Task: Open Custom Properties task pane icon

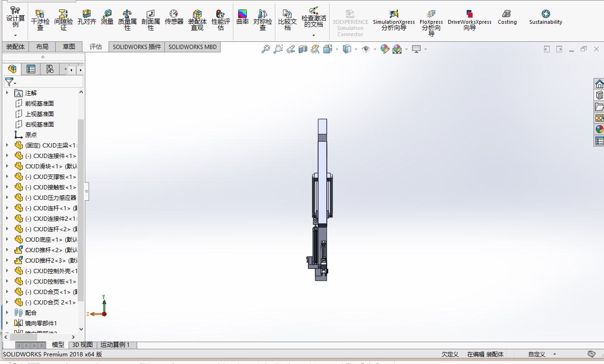Action: 599,141
